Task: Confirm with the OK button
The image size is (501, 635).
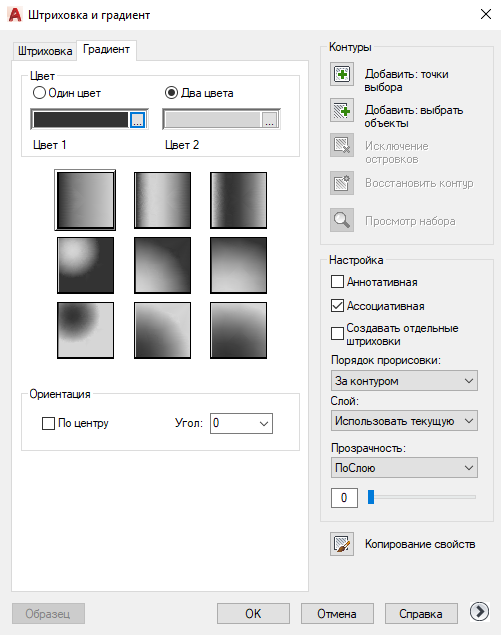Action: pos(253,614)
